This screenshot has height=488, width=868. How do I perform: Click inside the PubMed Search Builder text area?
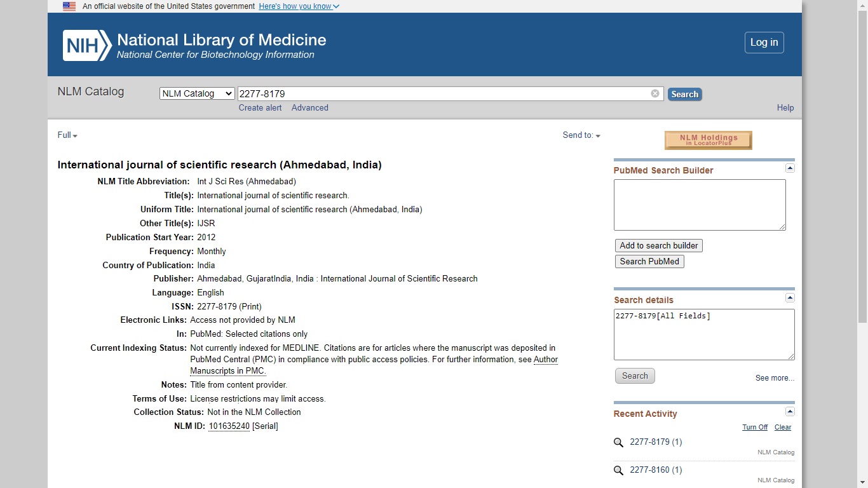pos(699,205)
